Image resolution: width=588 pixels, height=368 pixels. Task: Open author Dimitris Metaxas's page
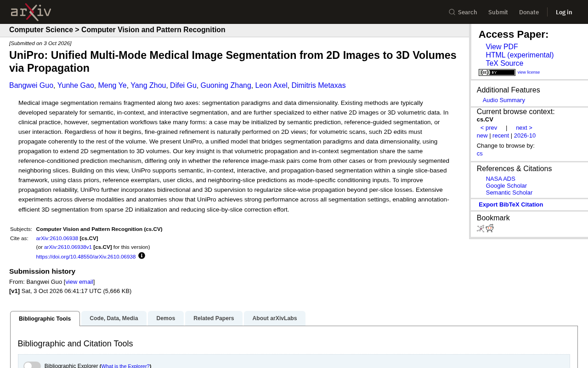click(x=318, y=86)
